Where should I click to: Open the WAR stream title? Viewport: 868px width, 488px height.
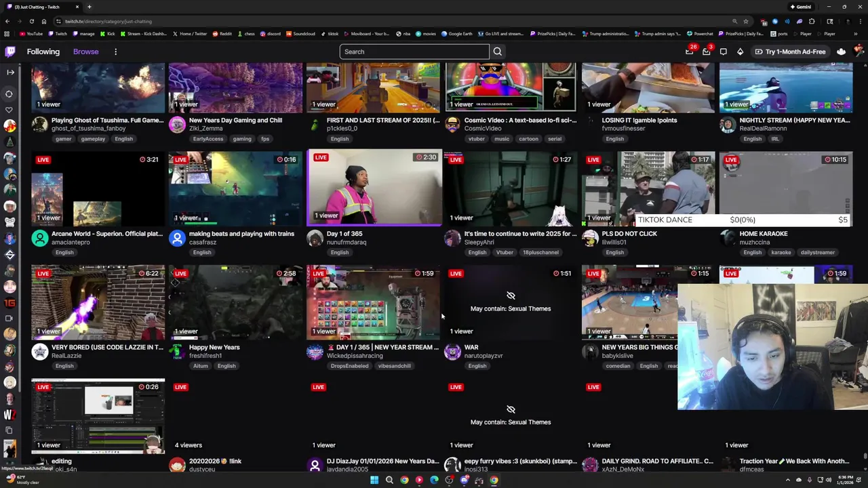(x=471, y=348)
